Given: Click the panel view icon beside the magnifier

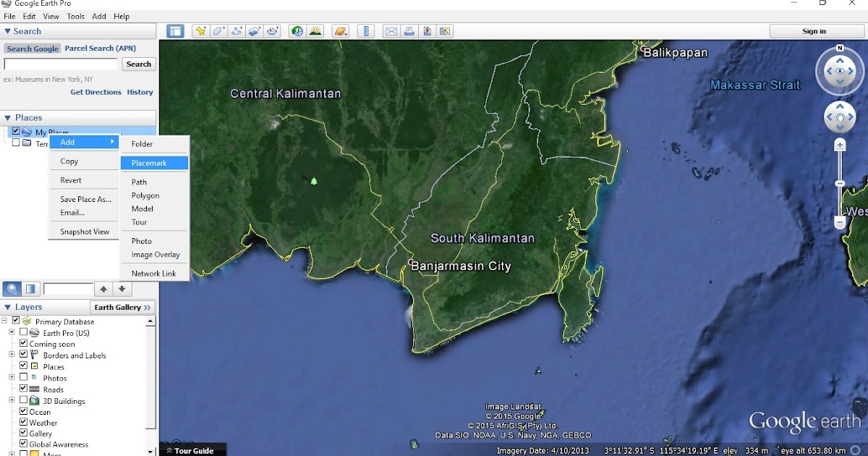Looking at the screenshot, I should coord(30,290).
